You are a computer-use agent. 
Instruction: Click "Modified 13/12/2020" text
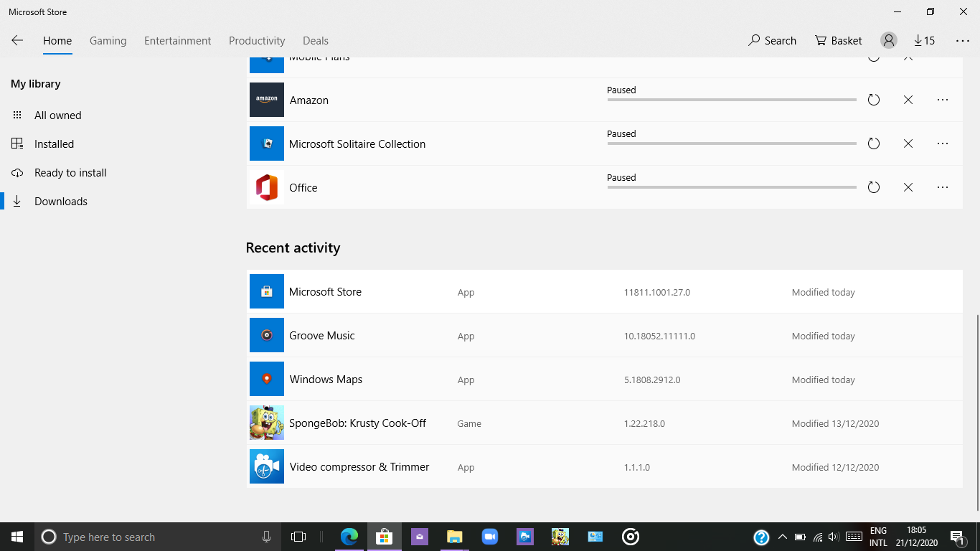coord(835,424)
